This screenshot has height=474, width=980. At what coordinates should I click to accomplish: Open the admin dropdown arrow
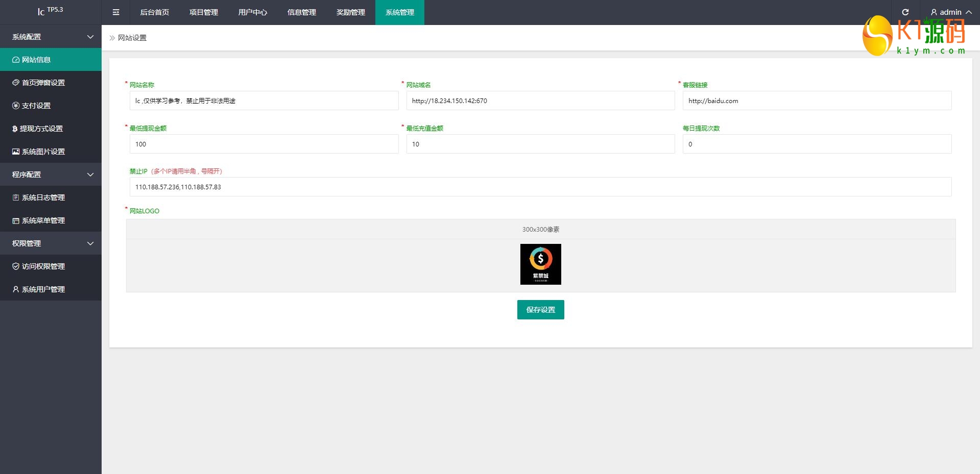pyautogui.click(x=969, y=12)
